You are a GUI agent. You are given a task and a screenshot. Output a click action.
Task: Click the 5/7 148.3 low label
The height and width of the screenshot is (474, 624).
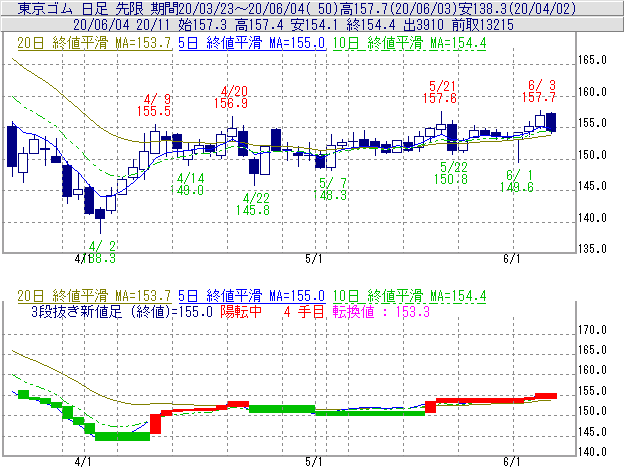tap(330, 189)
